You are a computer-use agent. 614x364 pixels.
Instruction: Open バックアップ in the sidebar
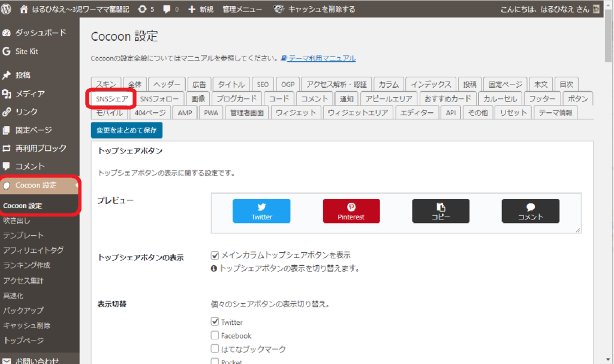tap(23, 310)
